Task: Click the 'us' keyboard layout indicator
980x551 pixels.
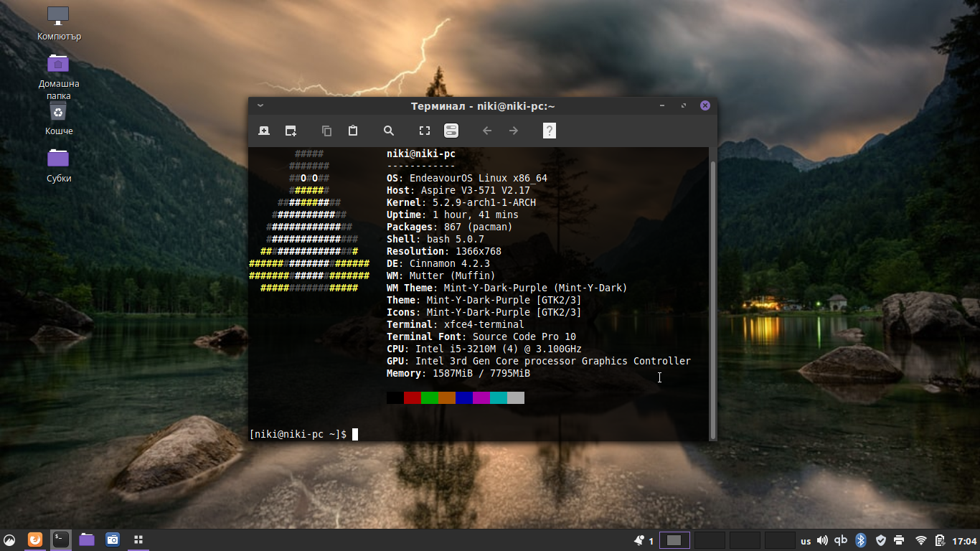Action: tap(806, 540)
